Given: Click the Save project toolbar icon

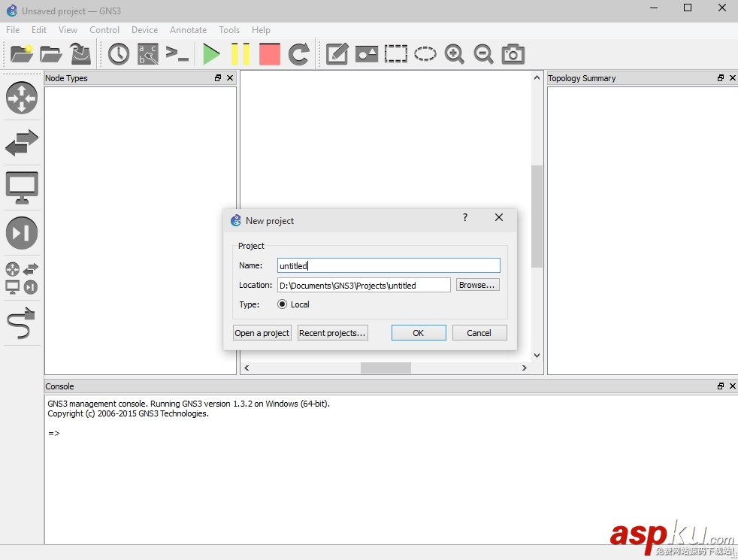Looking at the screenshot, I should (x=80, y=53).
